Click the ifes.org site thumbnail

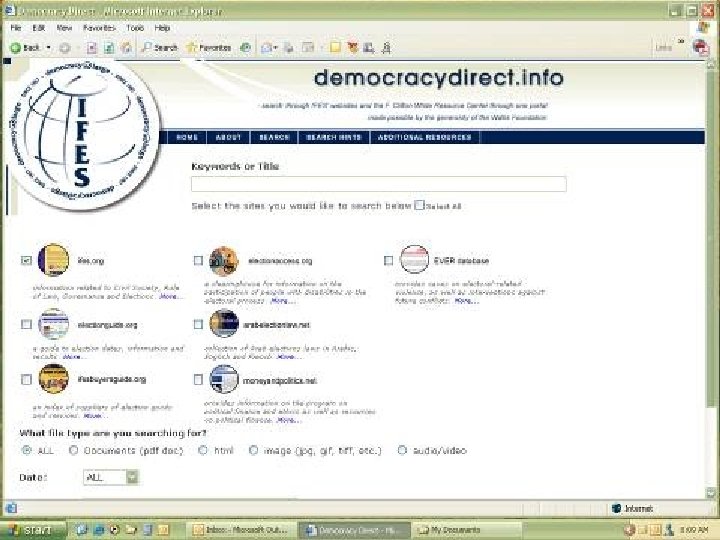(53, 260)
